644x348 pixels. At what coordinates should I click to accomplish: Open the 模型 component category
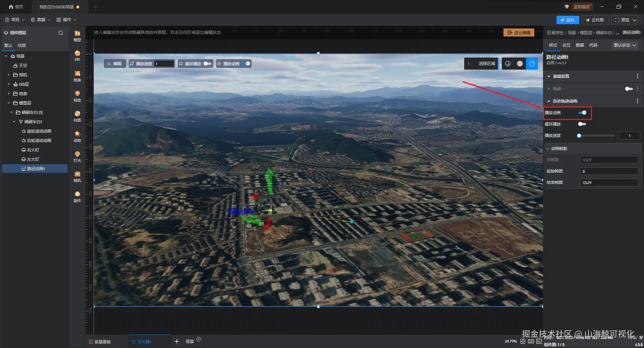(x=77, y=36)
